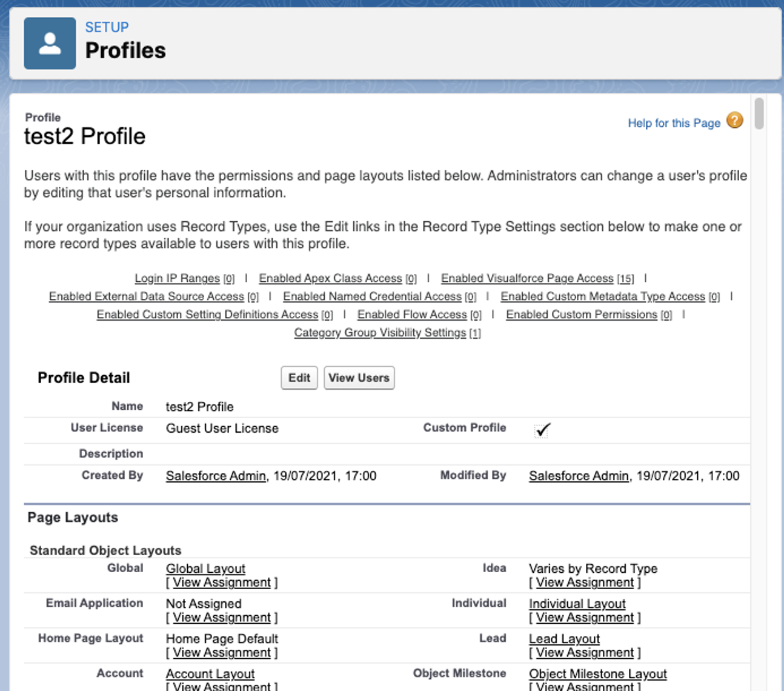784x691 pixels.
Task: Open Category Group Visibility Settings link
Action: [380, 333]
